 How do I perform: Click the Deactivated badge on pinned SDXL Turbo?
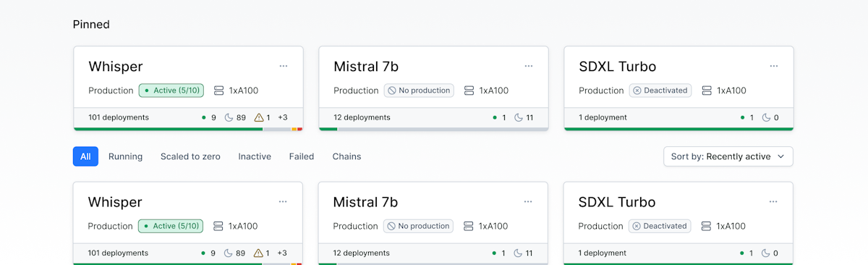coord(660,91)
